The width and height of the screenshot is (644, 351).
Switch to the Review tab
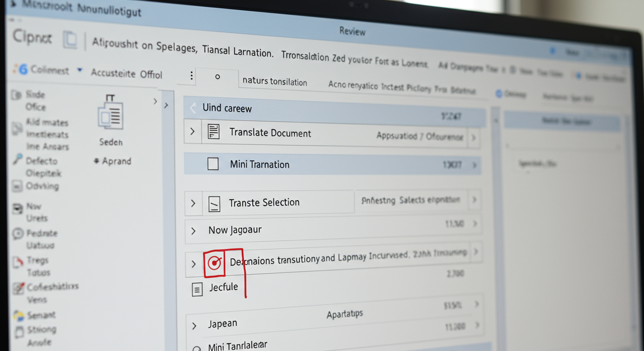tap(353, 32)
